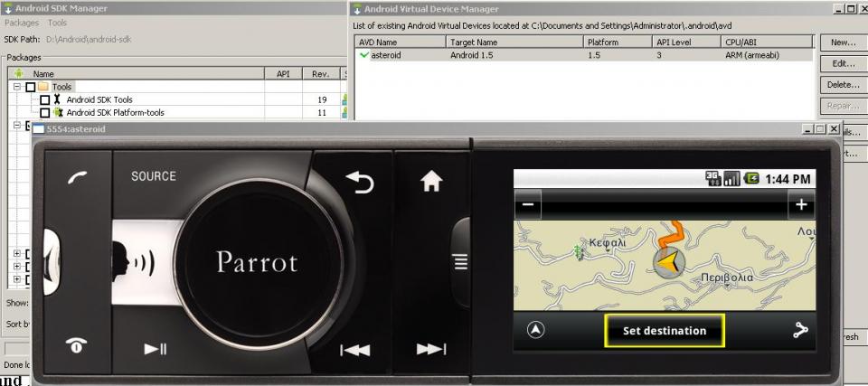Zoom in the map with plus button
Screen dimensions: 868x386
(x=800, y=205)
